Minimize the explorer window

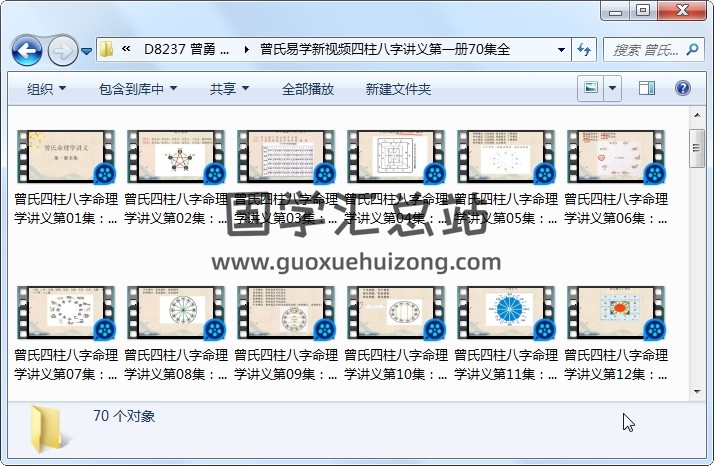coord(615,10)
